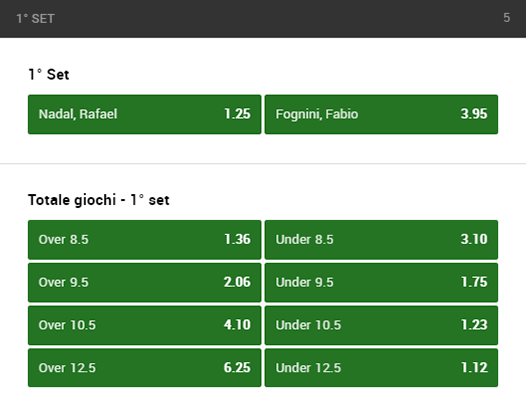
Task: Click the 1.25 odds value for Nadal
Action: tap(238, 114)
